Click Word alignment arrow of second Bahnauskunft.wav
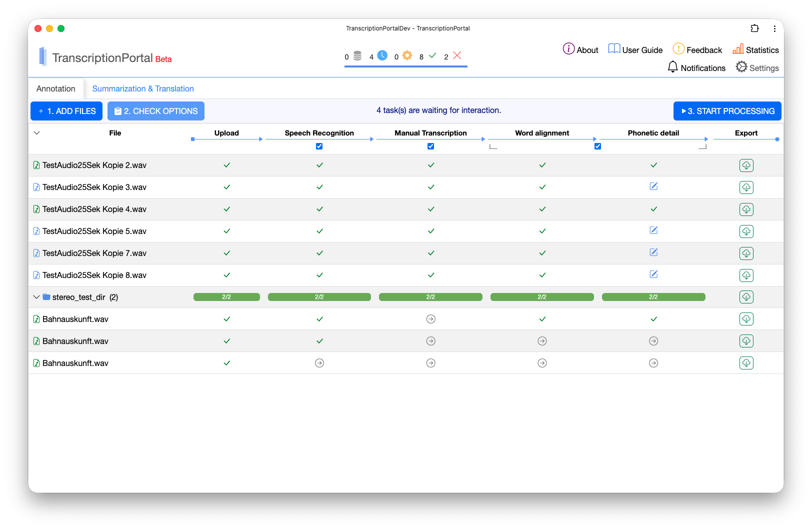This screenshot has width=812, height=530. tap(542, 341)
